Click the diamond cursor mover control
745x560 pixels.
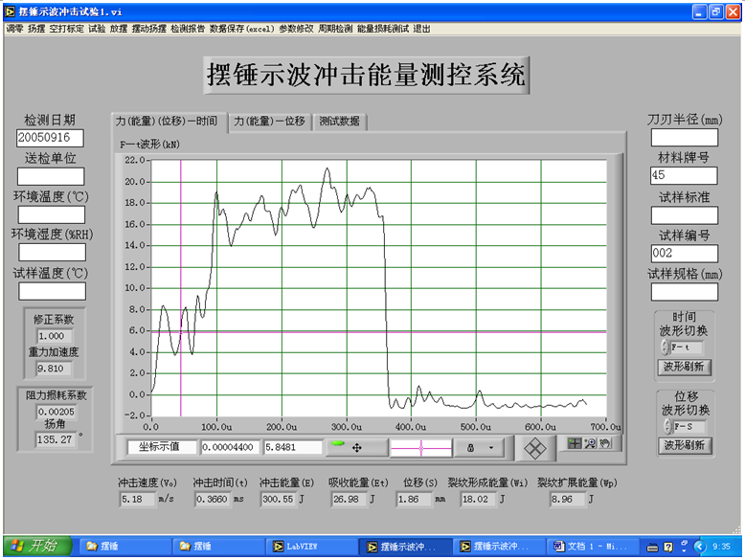coord(534,446)
